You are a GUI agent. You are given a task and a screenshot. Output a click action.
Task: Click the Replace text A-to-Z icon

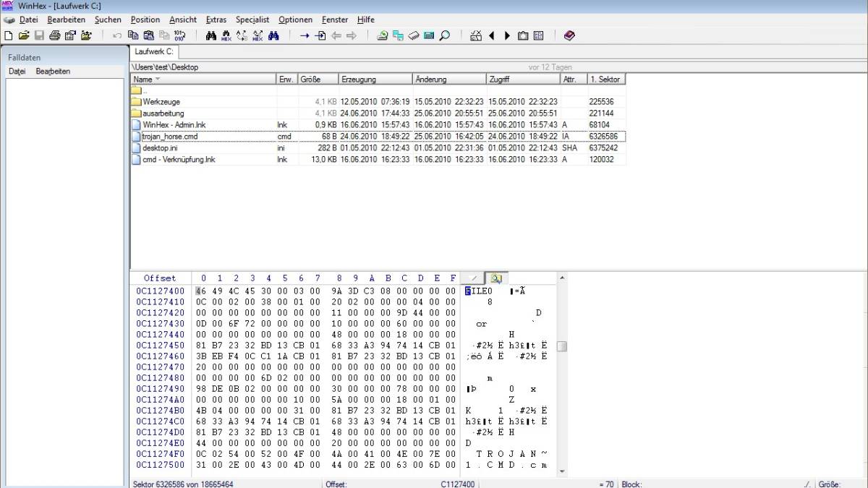pyautogui.click(x=242, y=35)
